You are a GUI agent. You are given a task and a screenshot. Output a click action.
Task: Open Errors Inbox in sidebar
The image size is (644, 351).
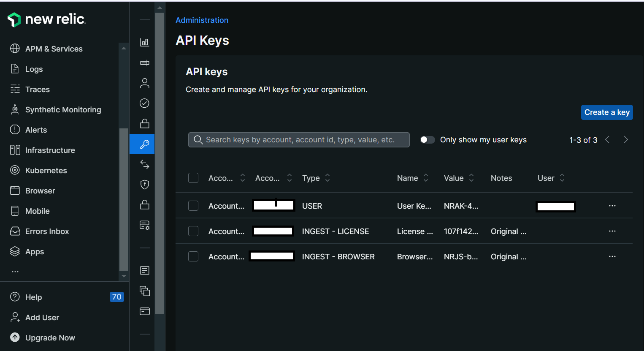point(47,231)
